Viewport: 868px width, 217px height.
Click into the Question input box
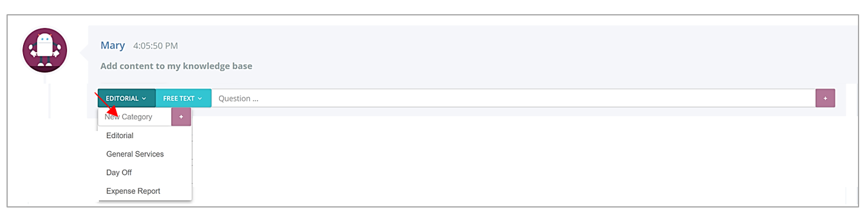(513, 98)
